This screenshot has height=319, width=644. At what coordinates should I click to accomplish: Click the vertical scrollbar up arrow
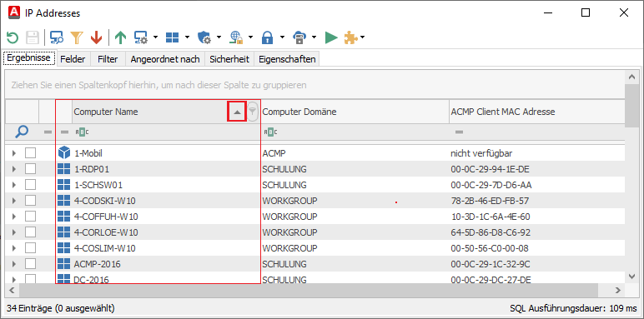632,77
